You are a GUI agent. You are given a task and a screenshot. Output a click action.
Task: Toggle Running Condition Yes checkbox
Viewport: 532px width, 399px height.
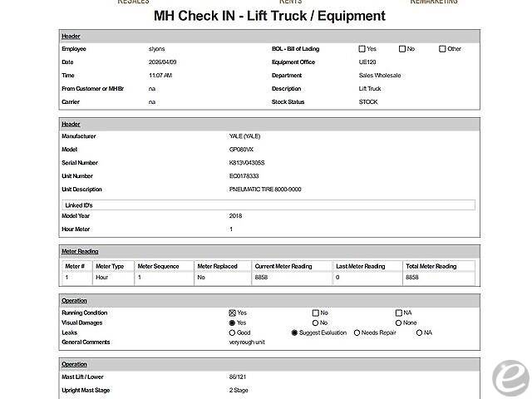coord(233,313)
